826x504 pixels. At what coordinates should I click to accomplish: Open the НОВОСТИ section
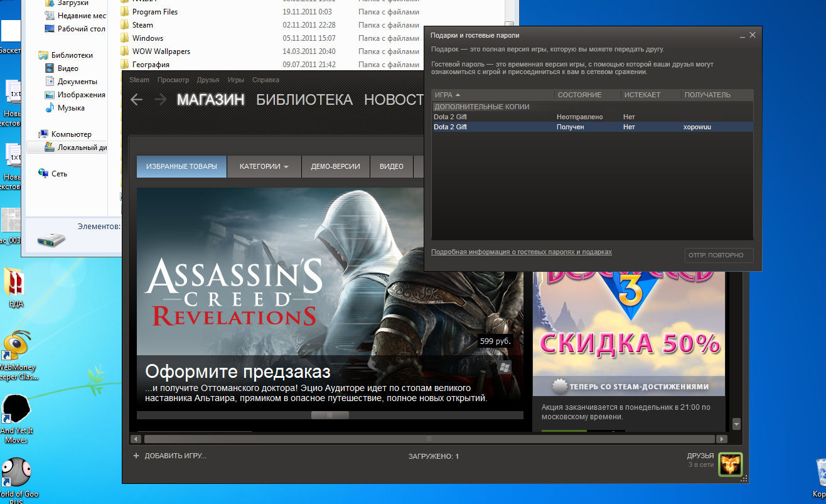394,99
